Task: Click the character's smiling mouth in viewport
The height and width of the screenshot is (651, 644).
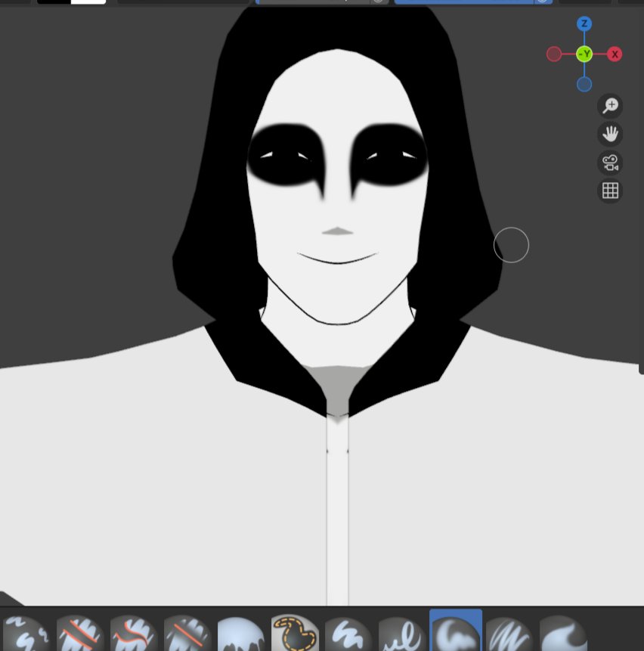Action: click(337, 258)
